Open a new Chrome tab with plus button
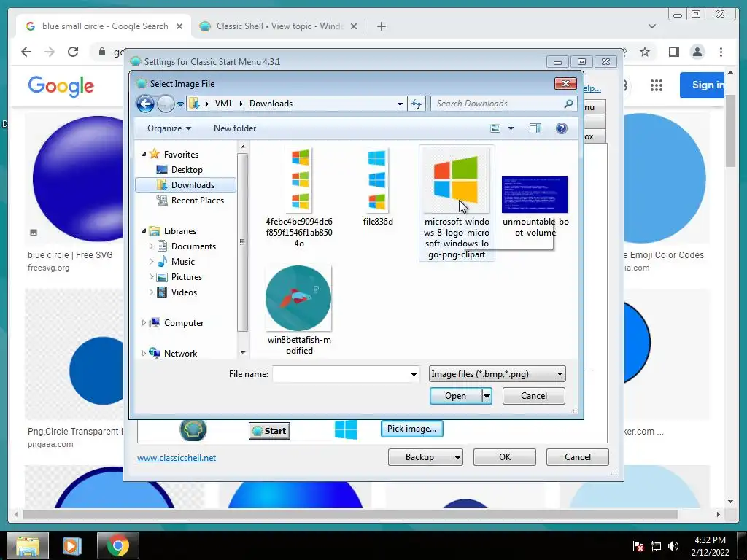This screenshot has height=560, width=747. [x=381, y=26]
